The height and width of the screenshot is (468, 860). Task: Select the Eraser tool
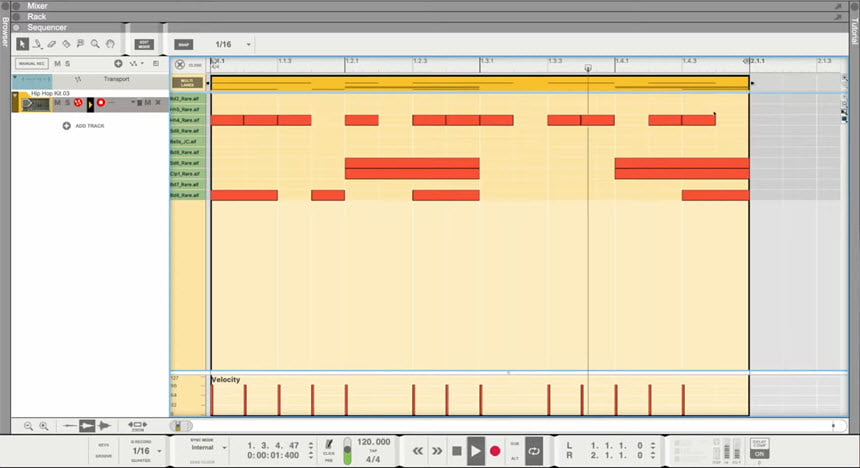point(52,44)
